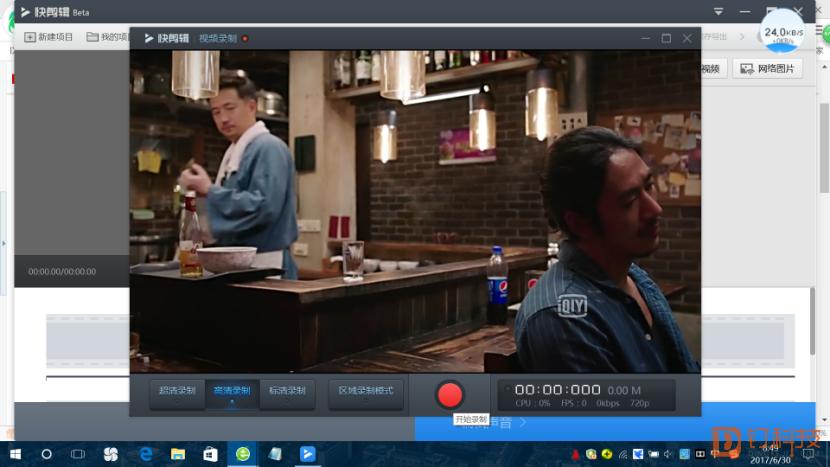This screenshot has width=830, height=467.
Task: Switch to 快剪辑 app on taskbar
Action: pyautogui.click(x=308, y=454)
